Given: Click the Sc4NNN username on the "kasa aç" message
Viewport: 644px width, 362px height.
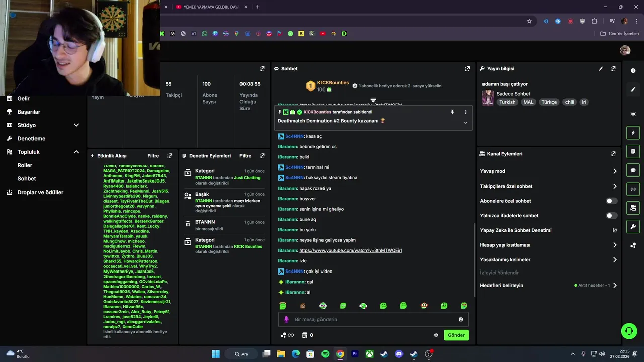Looking at the screenshot, I should [x=294, y=136].
